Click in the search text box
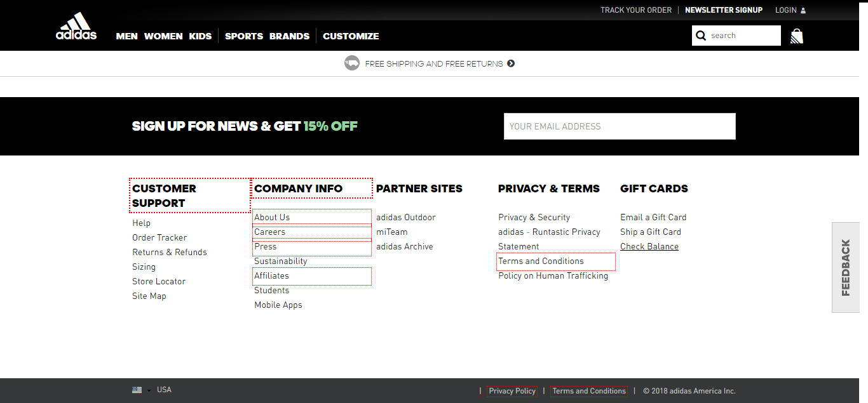 742,36
